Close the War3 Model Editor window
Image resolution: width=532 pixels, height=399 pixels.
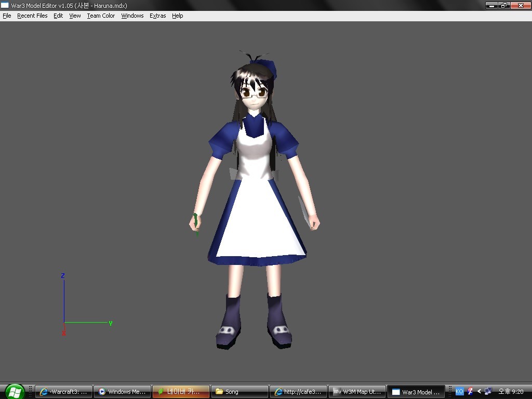pos(521,5)
